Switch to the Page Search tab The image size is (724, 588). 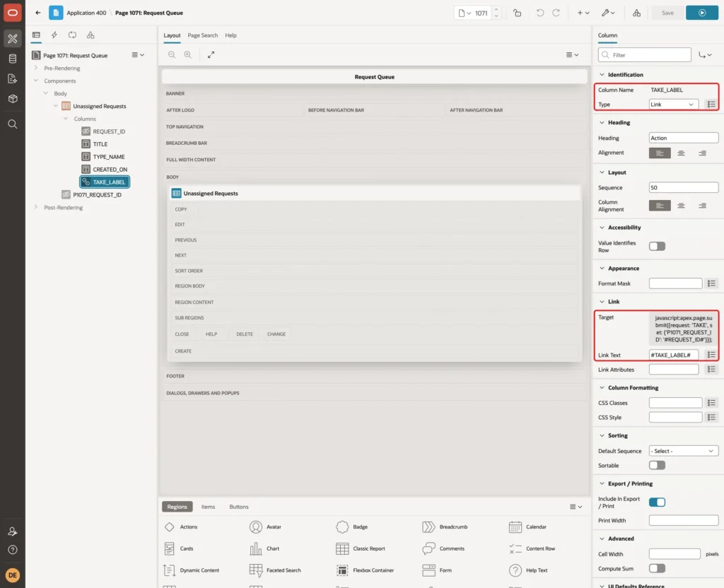point(202,35)
